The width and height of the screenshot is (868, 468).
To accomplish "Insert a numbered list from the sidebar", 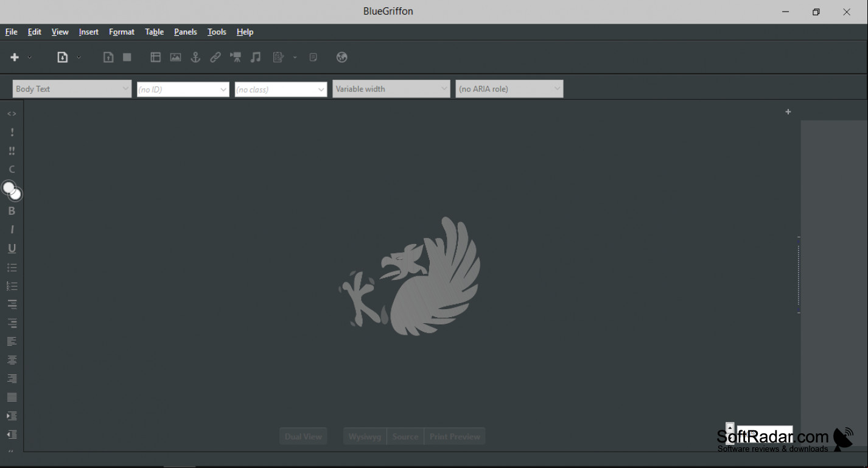I will [12, 285].
